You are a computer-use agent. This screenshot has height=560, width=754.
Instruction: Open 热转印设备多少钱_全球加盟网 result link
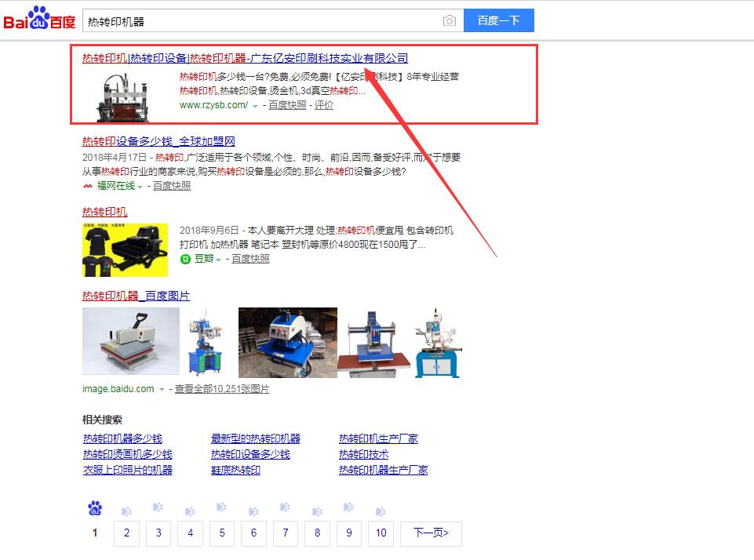pos(158,141)
